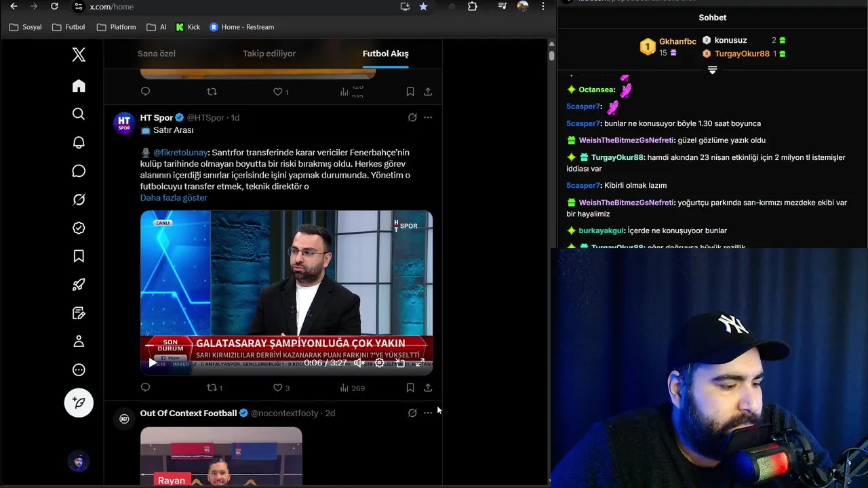Open Chrome three-dot menu
Image resolution: width=868 pixels, height=488 pixels.
pos(542,6)
